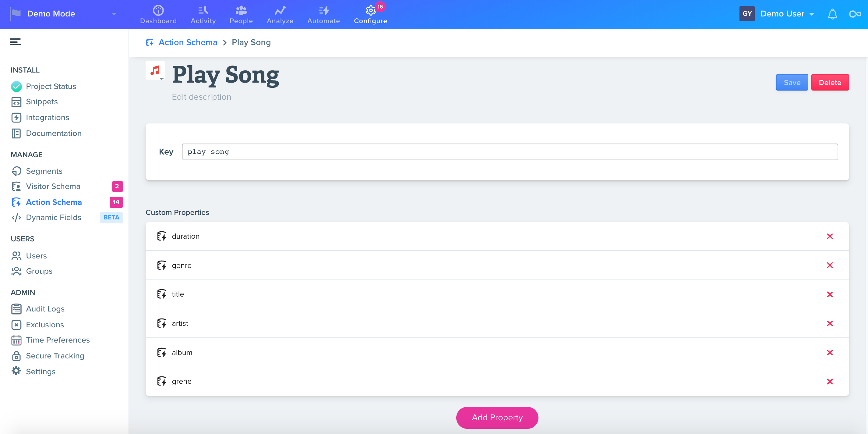Image resolution: width=868 pixels, height=434 pixels.
Task: Open Secure Tracking lock icon item
Action: [16, 356]
